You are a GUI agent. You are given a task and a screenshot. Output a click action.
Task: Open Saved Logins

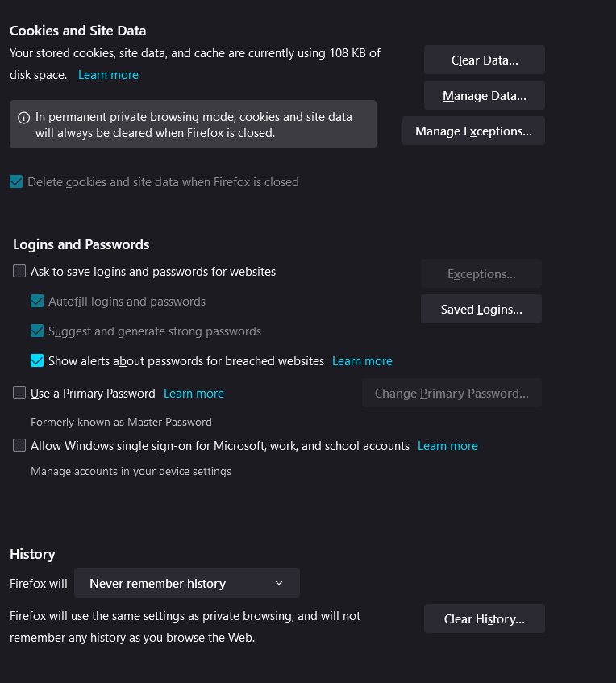click(481, 310)
